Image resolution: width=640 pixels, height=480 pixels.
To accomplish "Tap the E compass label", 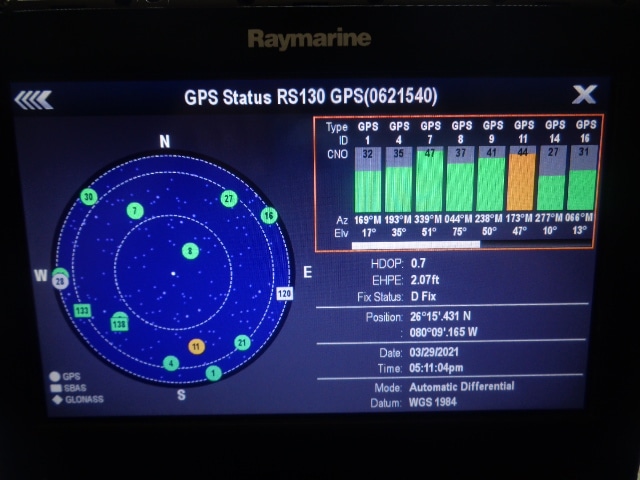I will point(308,272).
